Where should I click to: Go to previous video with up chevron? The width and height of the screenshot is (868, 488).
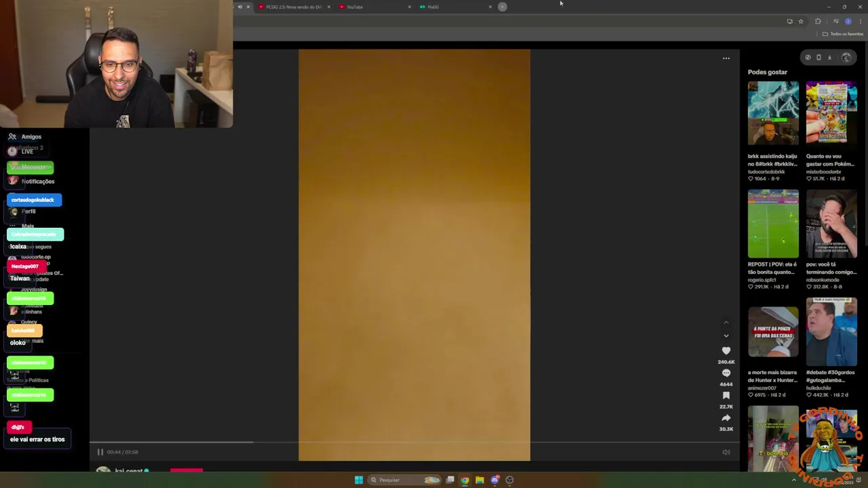pos(726,323)
